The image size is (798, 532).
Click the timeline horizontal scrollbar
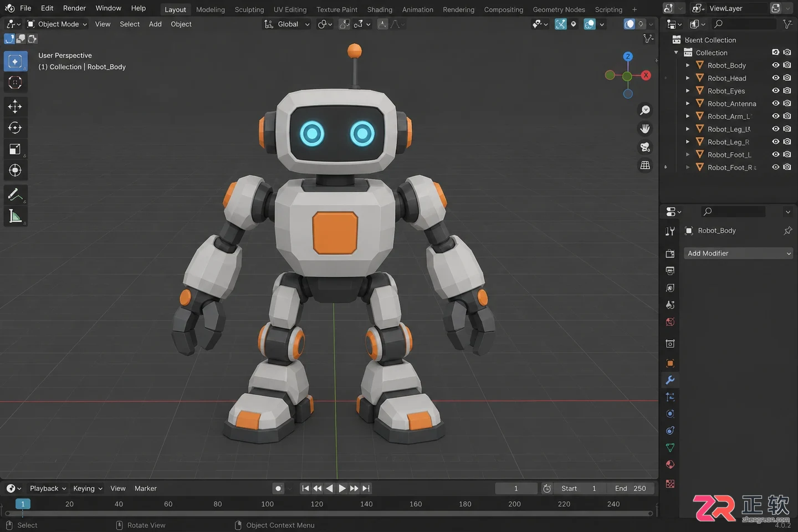pos(329,514)
